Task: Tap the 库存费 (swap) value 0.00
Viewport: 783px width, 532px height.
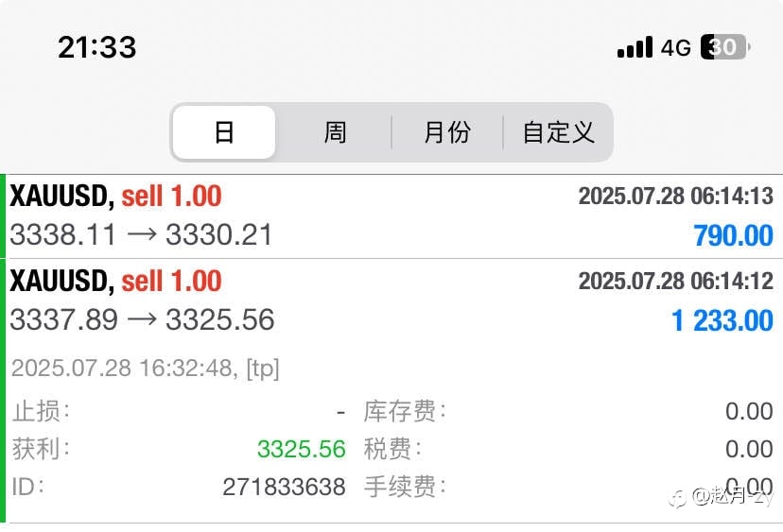Action: (x=749, y=411)
